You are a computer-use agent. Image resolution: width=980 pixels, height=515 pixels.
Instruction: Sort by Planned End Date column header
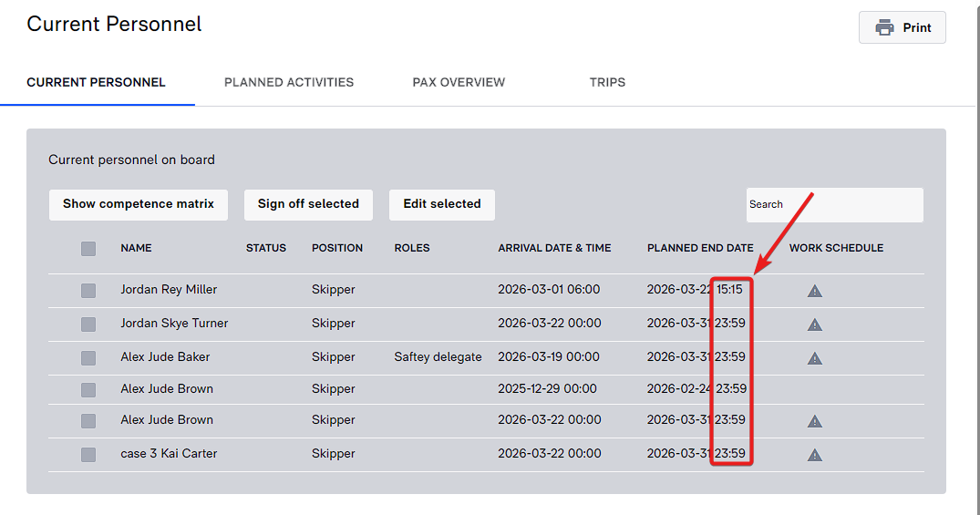[x=700, y=248]
